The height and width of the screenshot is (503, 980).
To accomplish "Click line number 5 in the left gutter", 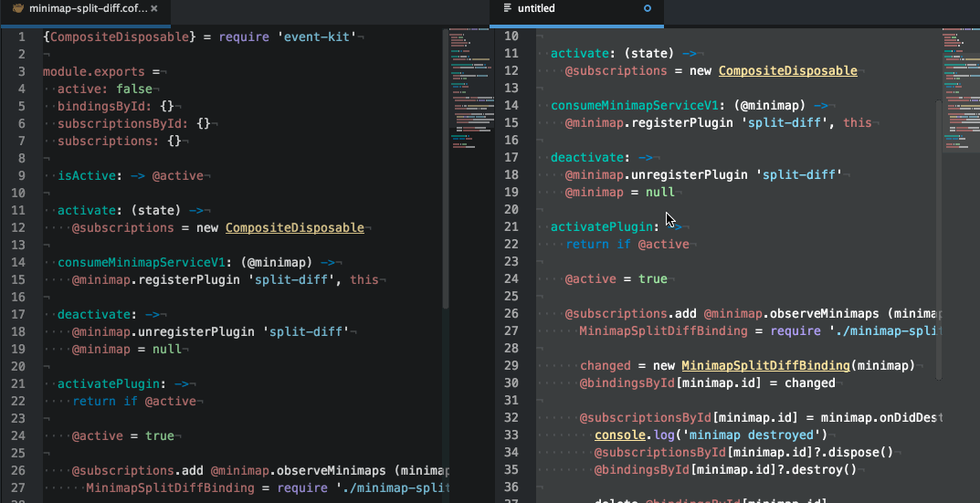I will [x=24, y=106].
